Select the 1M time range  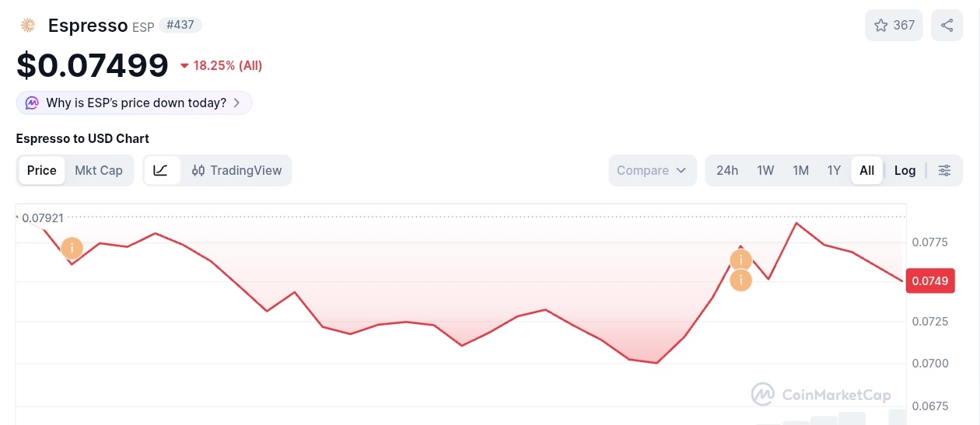click(800, 171)
